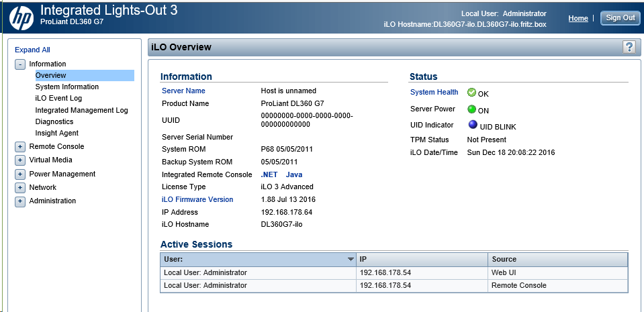Viewport: 644px width, 312px height.
Task: Click the Administration tree label
Action: 52,201
